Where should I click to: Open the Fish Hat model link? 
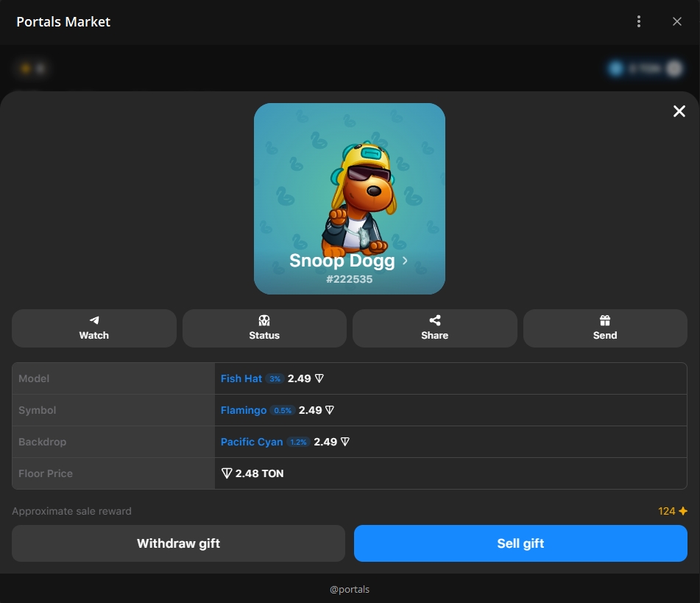pyautogui.click(x=241, y=378)
